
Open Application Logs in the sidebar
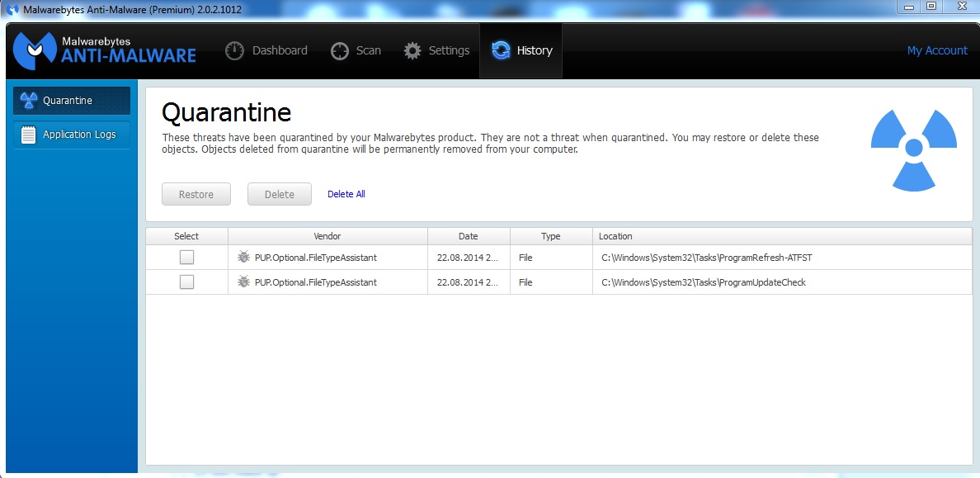[71, 135]
